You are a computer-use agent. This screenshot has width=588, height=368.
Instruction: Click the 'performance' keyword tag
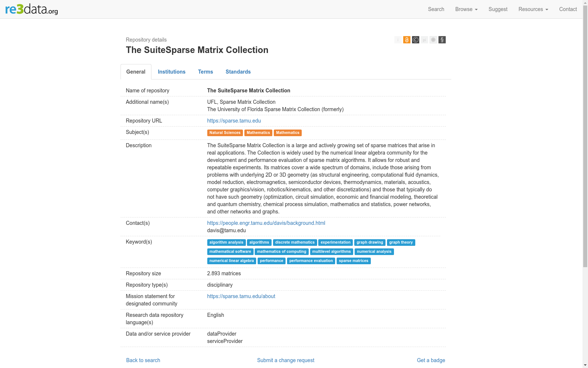click(272, 261)
